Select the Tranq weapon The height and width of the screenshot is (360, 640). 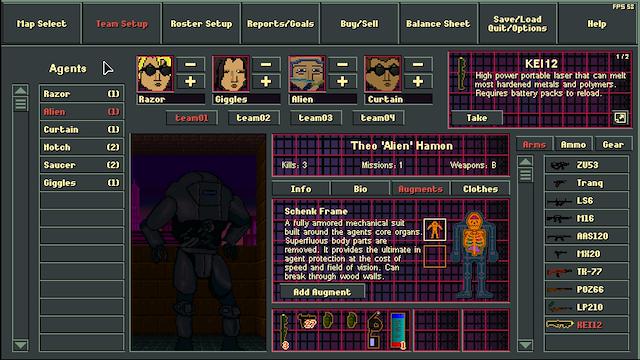587,183
